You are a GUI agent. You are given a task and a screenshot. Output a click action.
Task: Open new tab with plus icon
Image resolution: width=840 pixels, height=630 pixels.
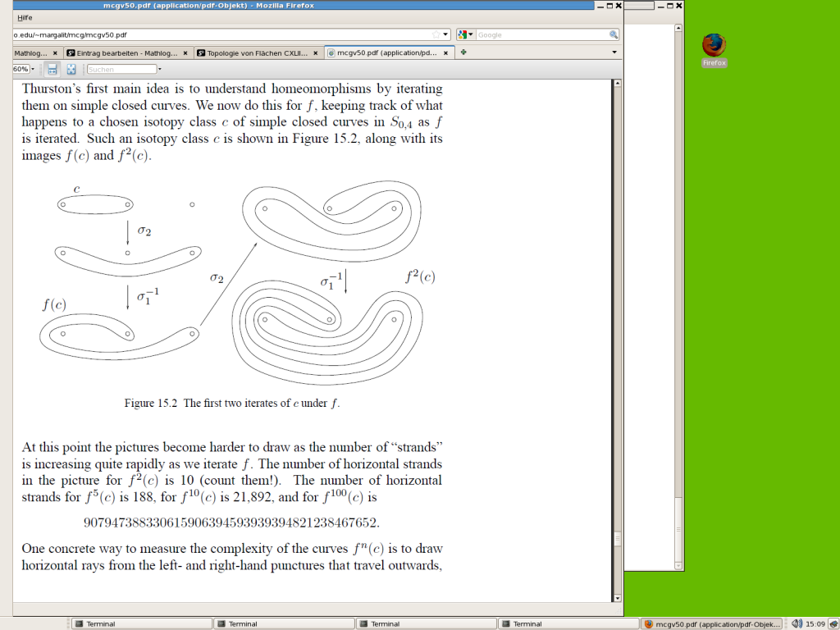coord(463,52)
